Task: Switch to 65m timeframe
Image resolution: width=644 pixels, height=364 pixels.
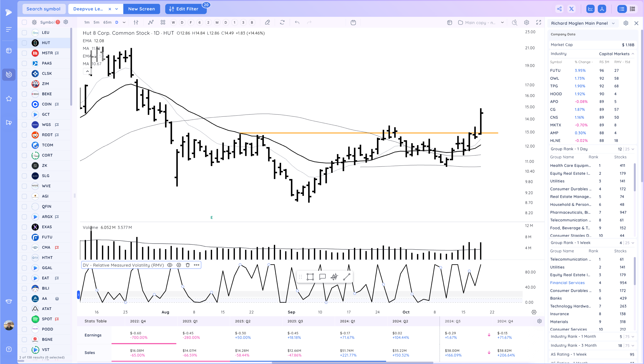Action: pyautogui.click(x=107, y=23)
